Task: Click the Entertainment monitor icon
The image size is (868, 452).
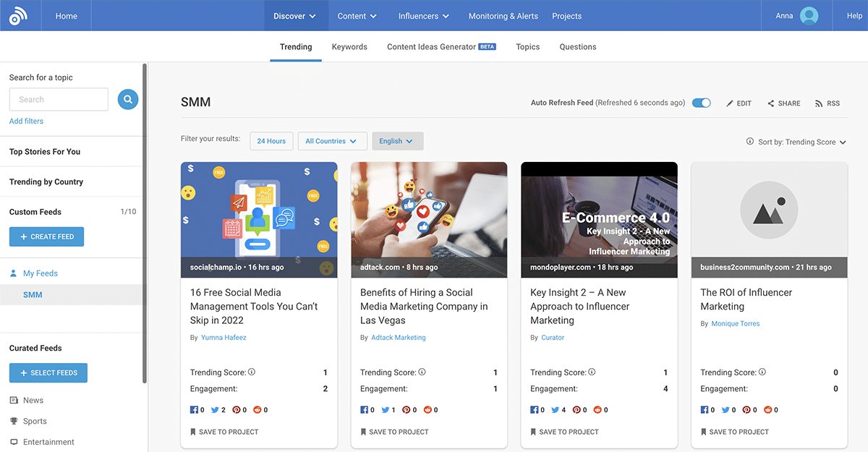Action: 14,442
